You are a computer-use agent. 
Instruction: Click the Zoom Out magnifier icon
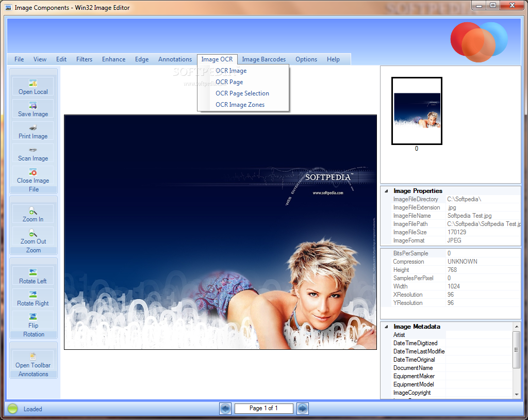33,233
